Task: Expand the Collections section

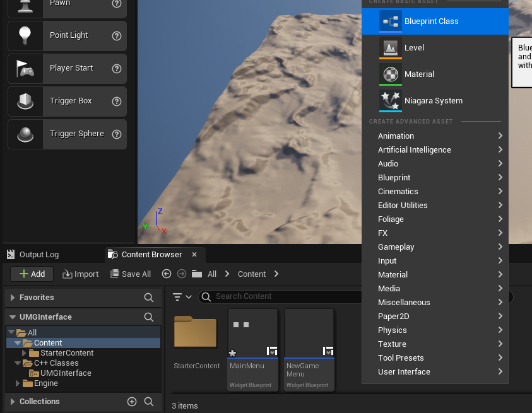Action: tap(13, 402)
